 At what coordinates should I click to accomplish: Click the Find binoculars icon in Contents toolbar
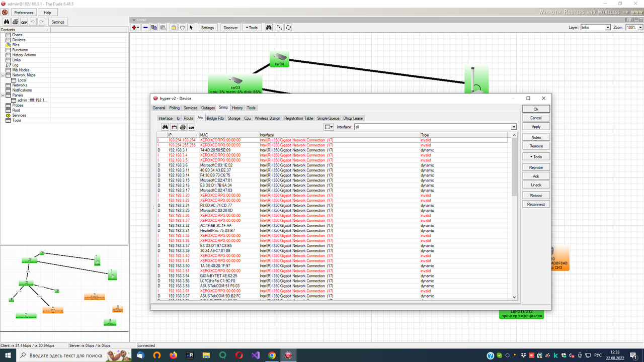coord(7,22)
